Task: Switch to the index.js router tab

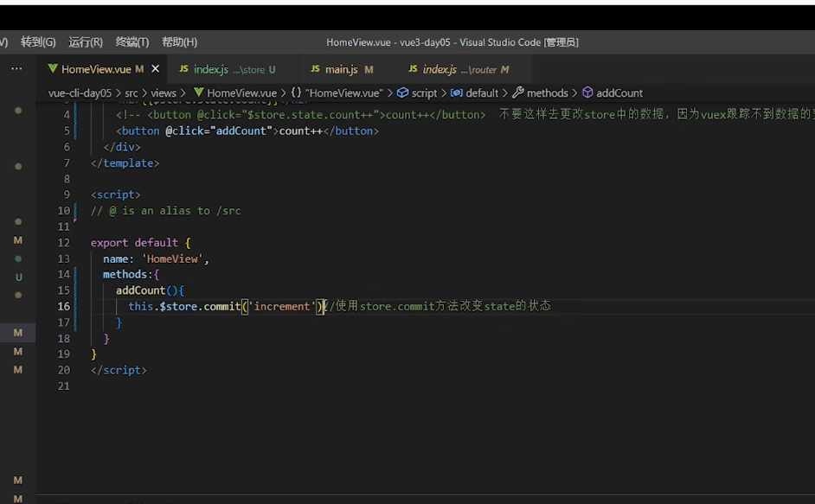Action: [459, 69]
